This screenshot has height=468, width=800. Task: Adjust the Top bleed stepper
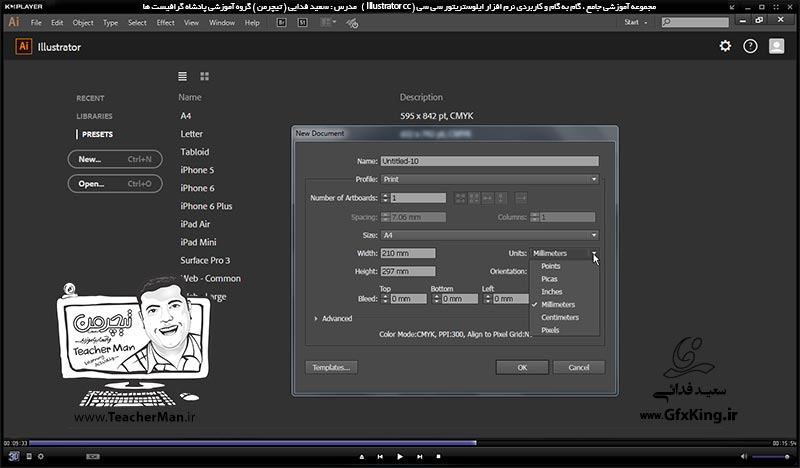pyautogui.click(x=385, y=299)
